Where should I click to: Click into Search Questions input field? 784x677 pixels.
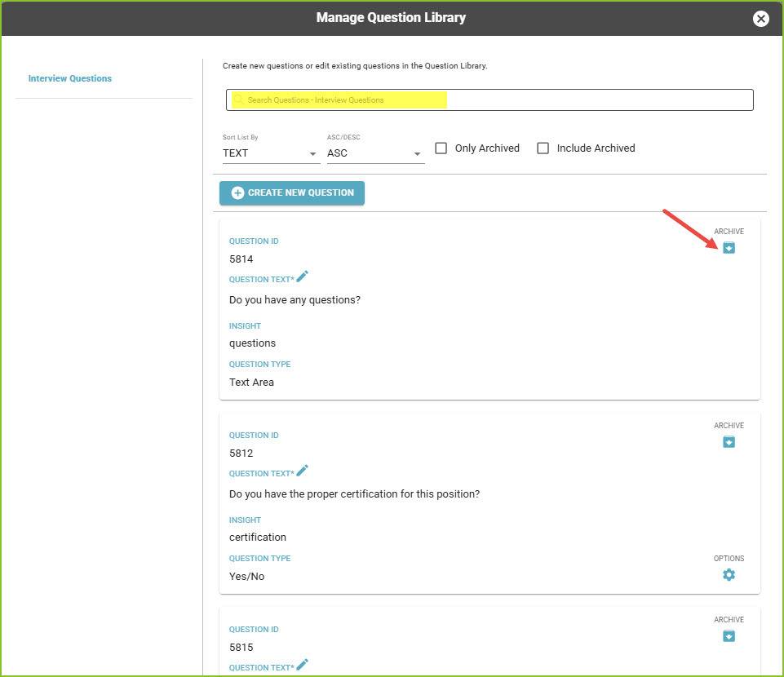click(x=489, y=100)
